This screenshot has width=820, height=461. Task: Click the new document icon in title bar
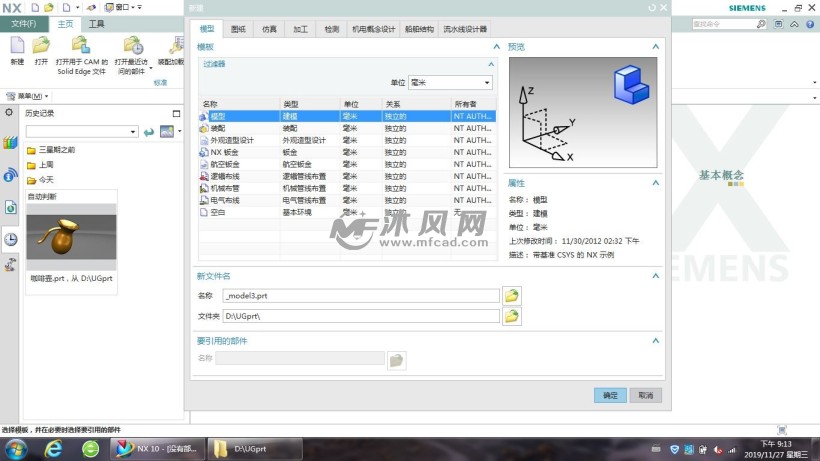pyautogui.click(x=35, y=7)
